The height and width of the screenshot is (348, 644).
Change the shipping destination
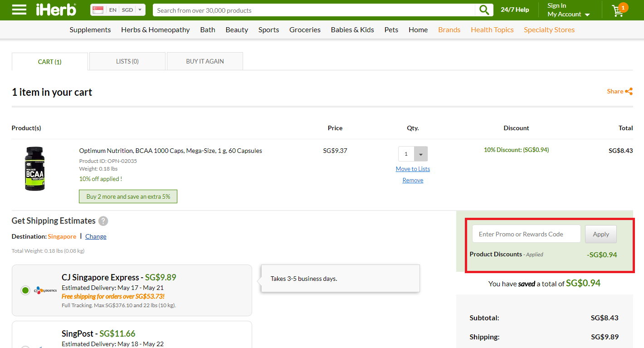tap(96, 236)
